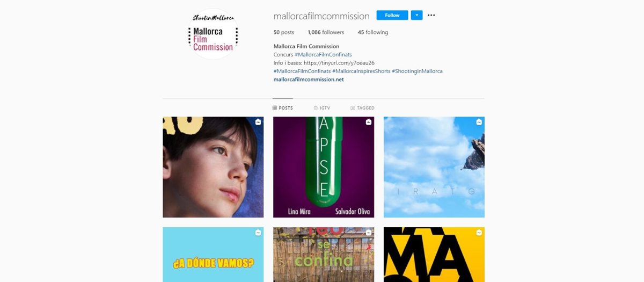The height and width of the screenshot is (282, 644).
Task: Open the mallorcafilmcommission.net website link
Action: [309, 79]
